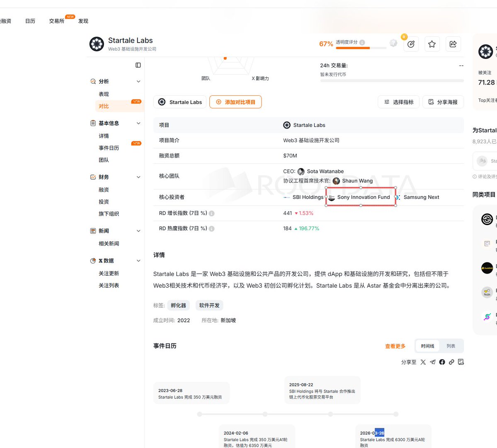Click the 孵化器 tag
497x448 pixels.
[179, 305]
